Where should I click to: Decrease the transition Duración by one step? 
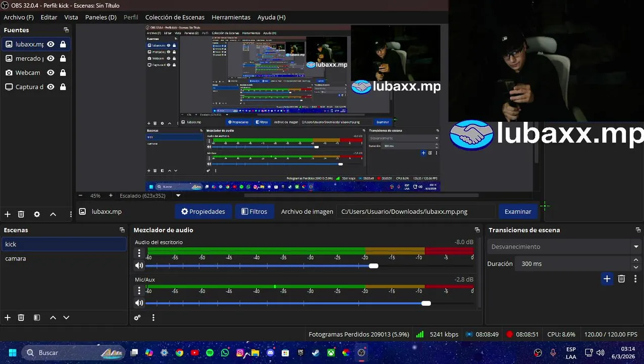tap(636, 267)
